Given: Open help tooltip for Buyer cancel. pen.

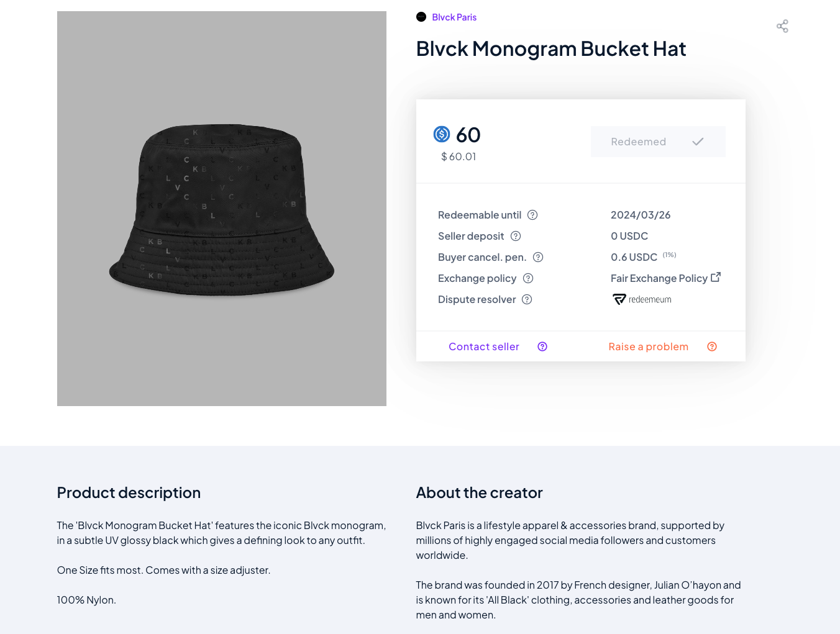Looking at the screenshot, I should pyautogui.click(x=538, y=257).
